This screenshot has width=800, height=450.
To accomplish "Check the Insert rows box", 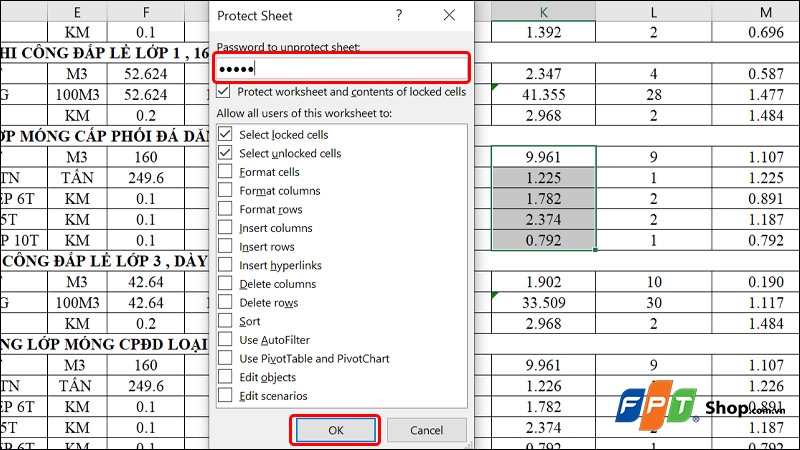I will [225, 246].
